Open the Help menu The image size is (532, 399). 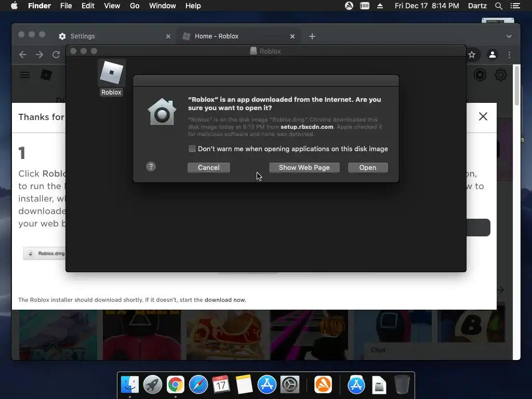tap(193, 6)
